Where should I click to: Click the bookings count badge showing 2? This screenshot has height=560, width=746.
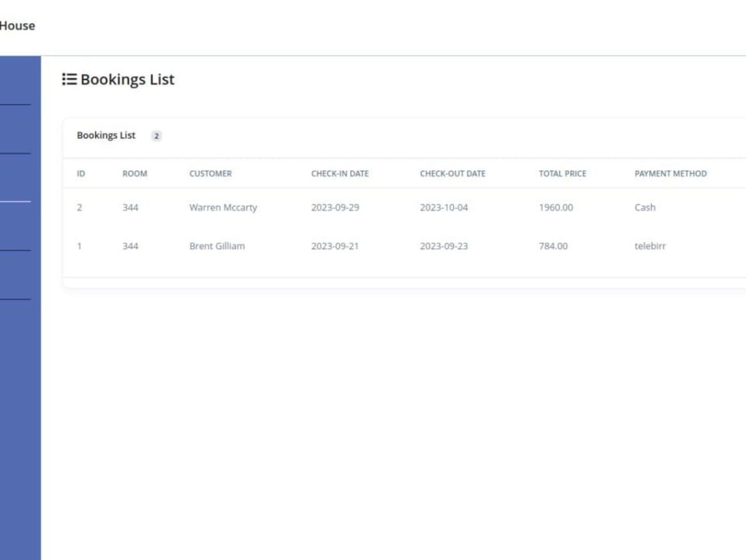(x=156, y=136)
